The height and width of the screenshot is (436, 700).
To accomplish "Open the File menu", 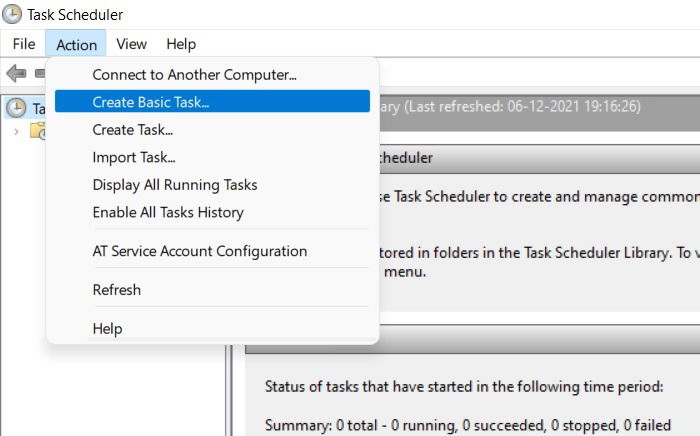I will pos(24,44).
